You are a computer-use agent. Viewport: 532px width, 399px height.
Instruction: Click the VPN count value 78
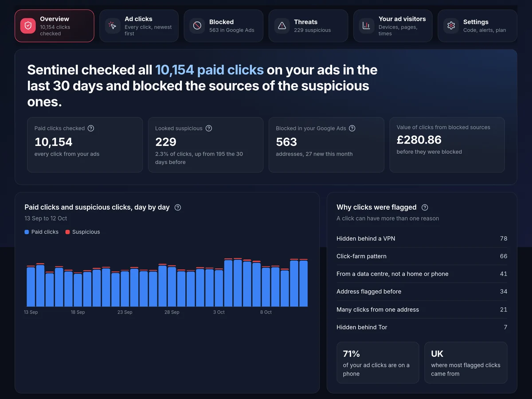[x=504, y=239]
